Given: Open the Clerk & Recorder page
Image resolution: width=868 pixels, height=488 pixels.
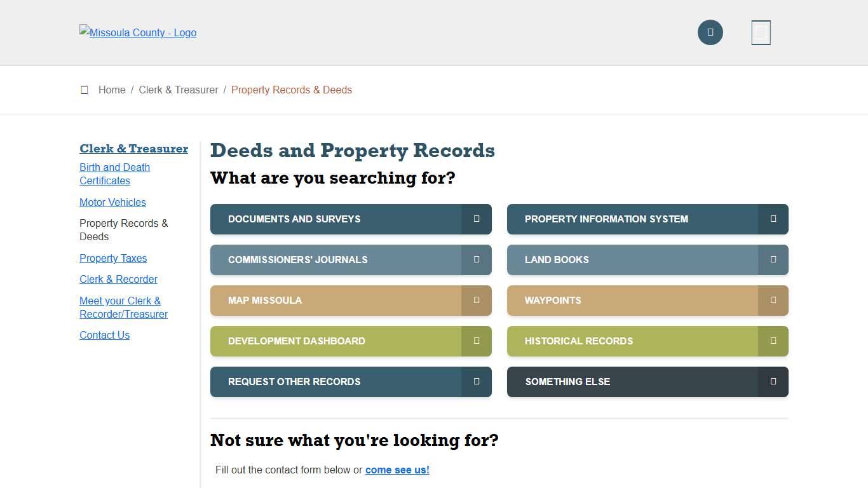Looking at the screenshot, I should 118,279.
